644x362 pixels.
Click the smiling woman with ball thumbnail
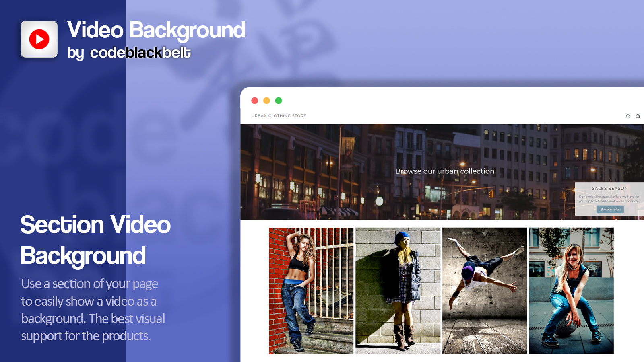pos(572,291)
